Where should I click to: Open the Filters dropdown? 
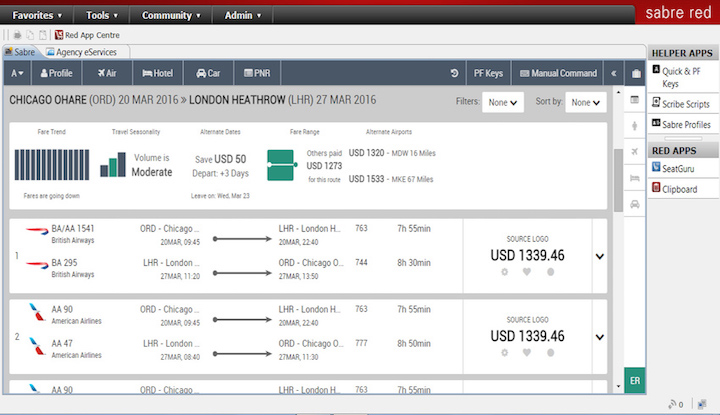pos(503,102)
